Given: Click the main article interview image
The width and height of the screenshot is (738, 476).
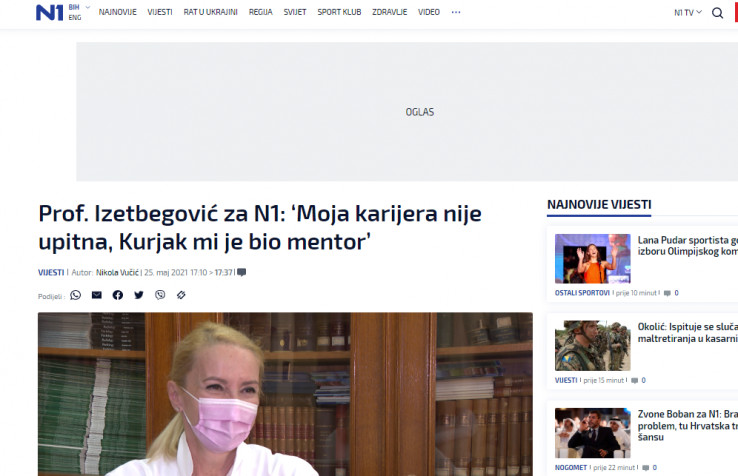Looking at the screenshot, I should tap(285, 394).
